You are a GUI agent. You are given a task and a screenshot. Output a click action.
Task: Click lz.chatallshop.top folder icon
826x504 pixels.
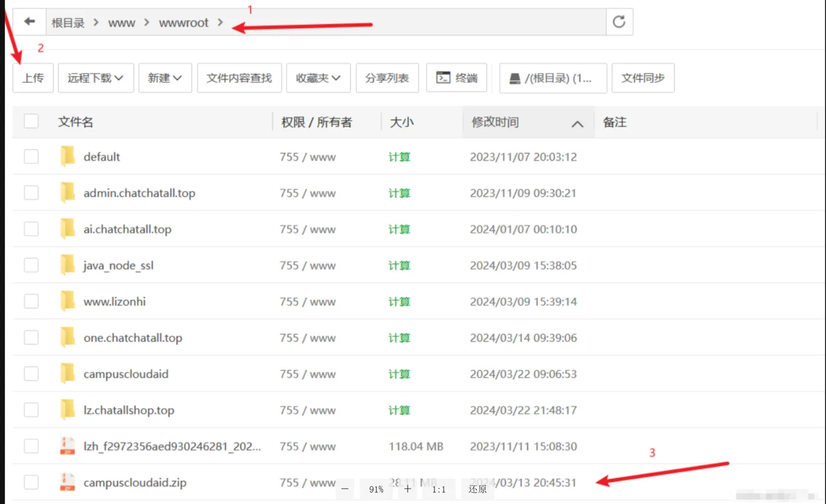coord(68,410)
